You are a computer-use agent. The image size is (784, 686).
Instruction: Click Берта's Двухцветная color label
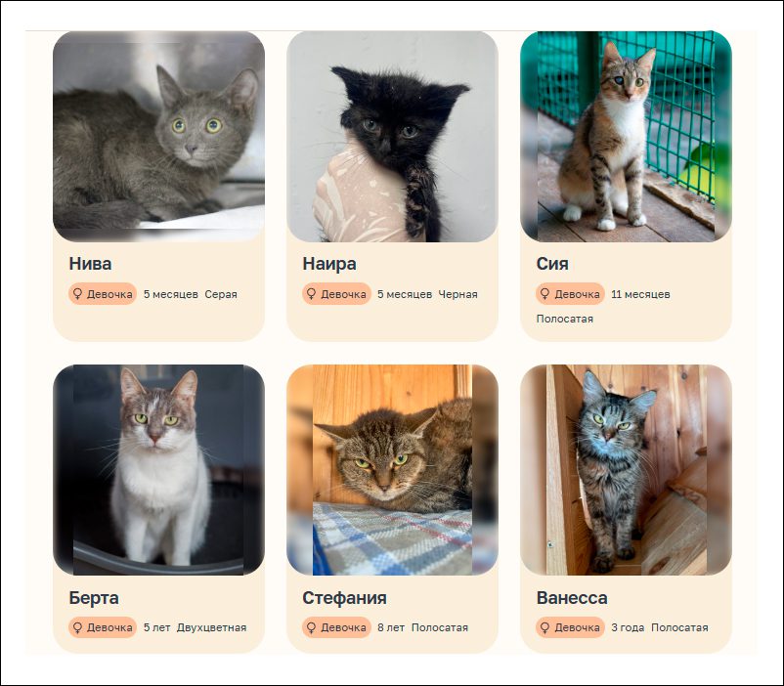point(211,627)
